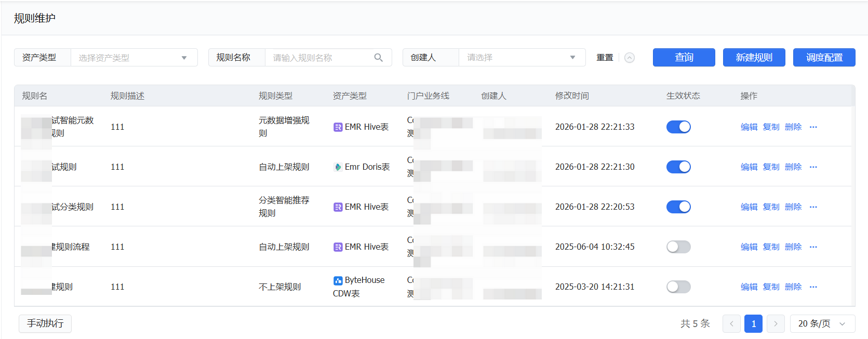This screenshot has width=868, height=339.
Task: Click the 规则名 column header
Action: click(x=35, y=96)
